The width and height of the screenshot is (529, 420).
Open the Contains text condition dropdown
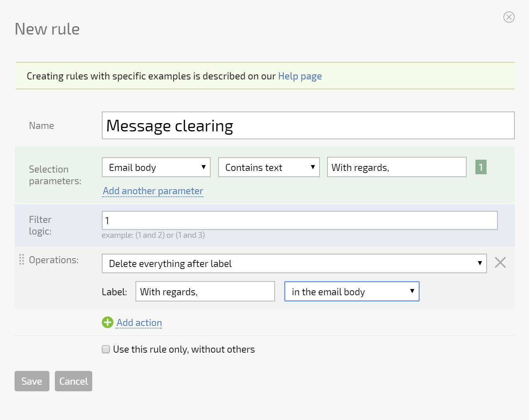point(269,167)
